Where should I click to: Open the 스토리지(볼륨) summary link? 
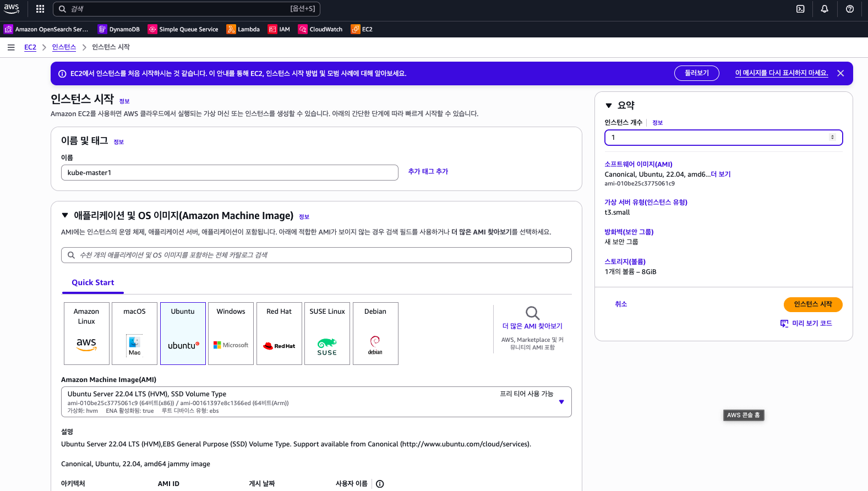click(625, 262)
